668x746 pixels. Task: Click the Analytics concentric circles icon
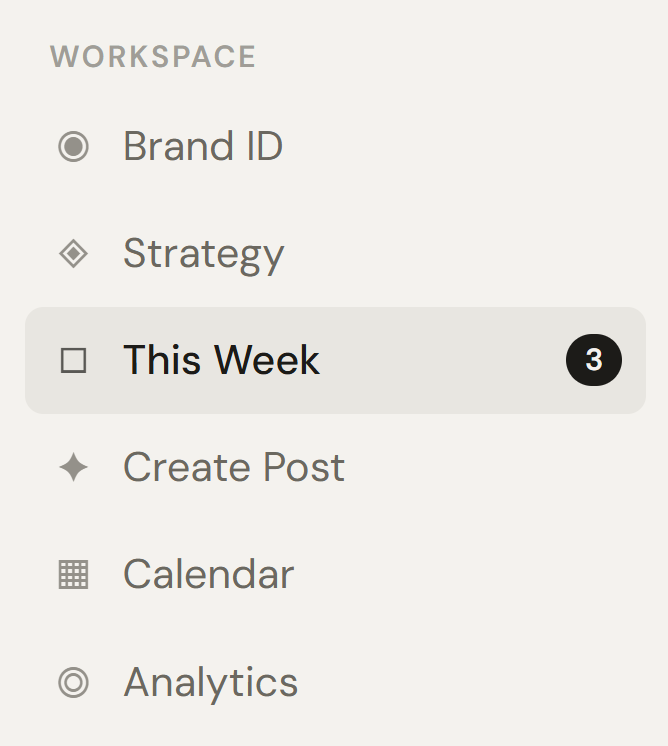coord(73,683)
